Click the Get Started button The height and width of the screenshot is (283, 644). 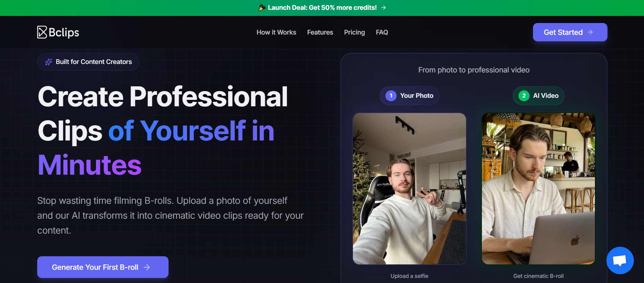(x=570, y=32)
